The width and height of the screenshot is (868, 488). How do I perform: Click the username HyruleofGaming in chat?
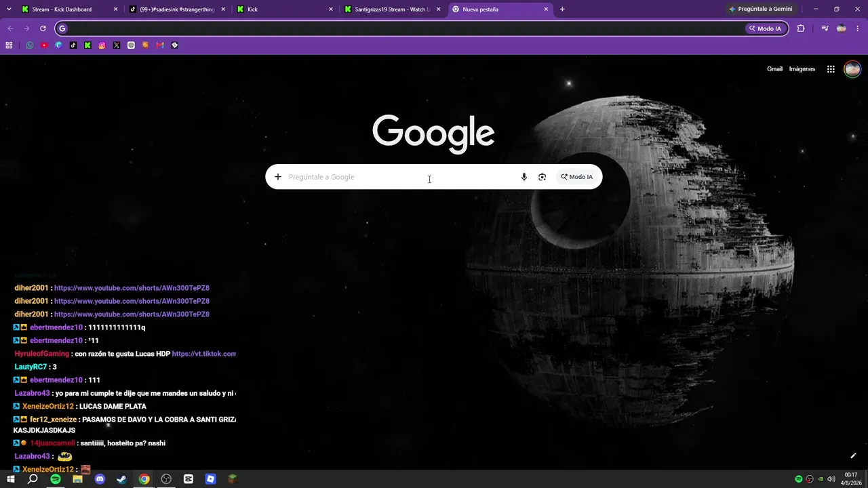coord(42,354)
